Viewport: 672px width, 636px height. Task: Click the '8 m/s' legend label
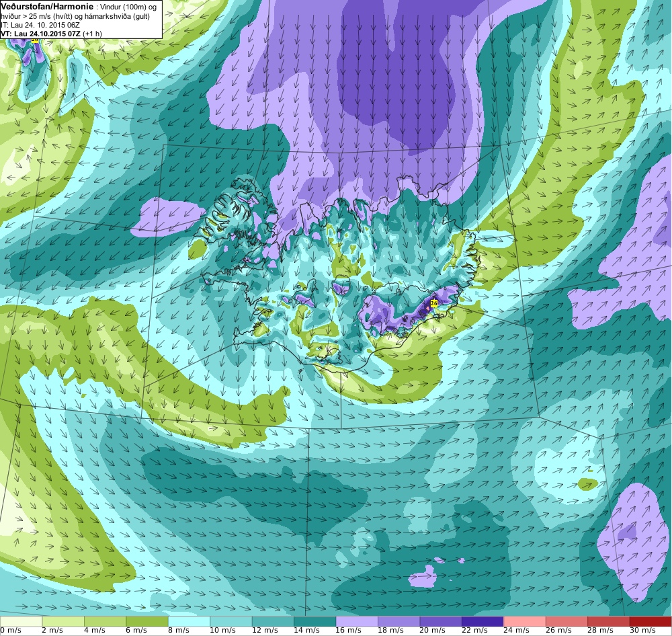coord(179,631)
